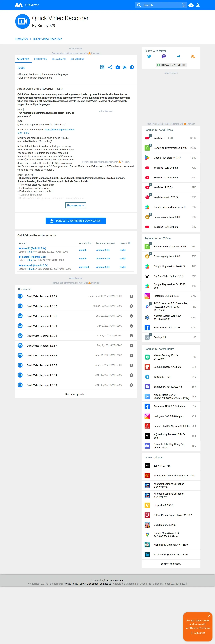215x644 pixels.
Task: Open latest version 1.3.6.1 variant link
Action: 30,260
